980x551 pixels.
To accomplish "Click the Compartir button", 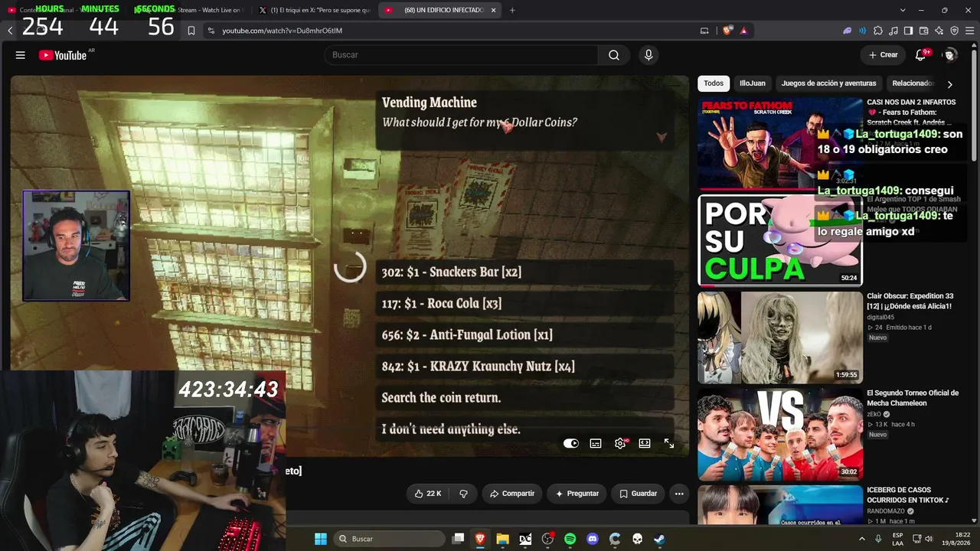I will (x=512, y=494).
